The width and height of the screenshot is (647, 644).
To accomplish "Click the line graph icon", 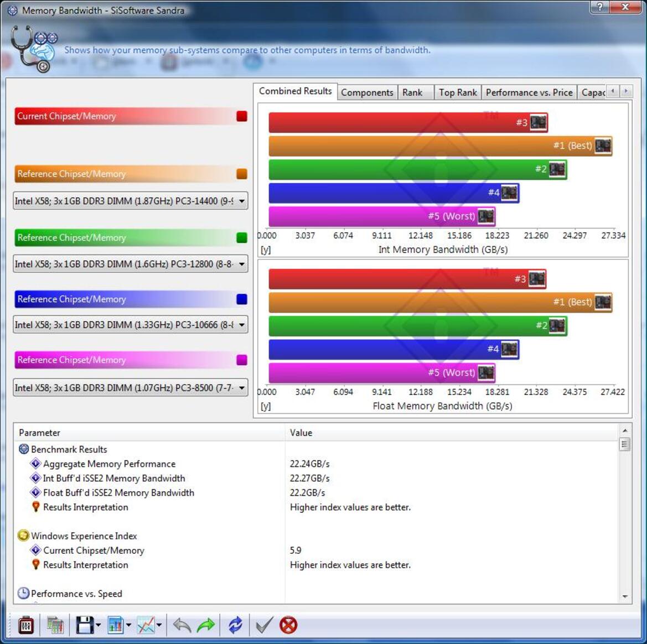I will tap(146, 625).
